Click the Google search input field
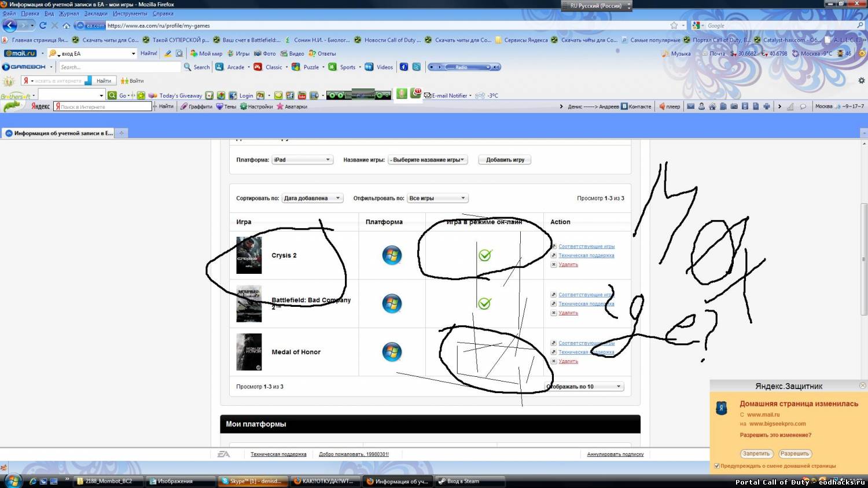This screenshot has height=488, width=868. click(x=781, y=25)
